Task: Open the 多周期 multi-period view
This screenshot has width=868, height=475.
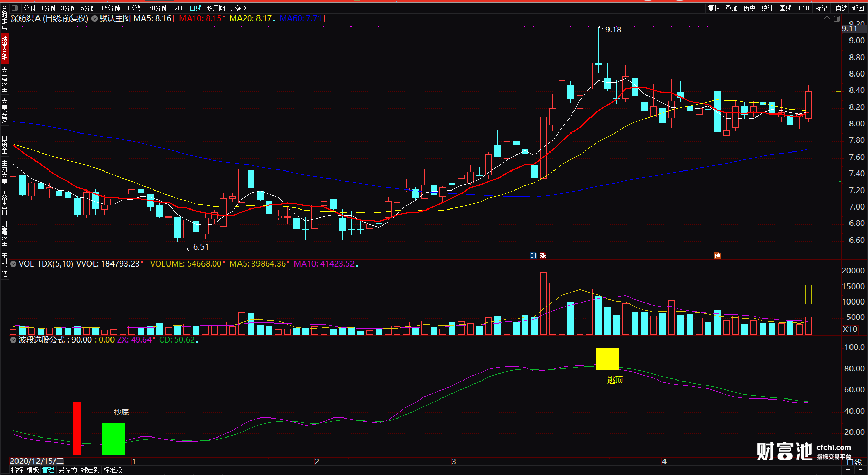Action: [x=215, y=8]
